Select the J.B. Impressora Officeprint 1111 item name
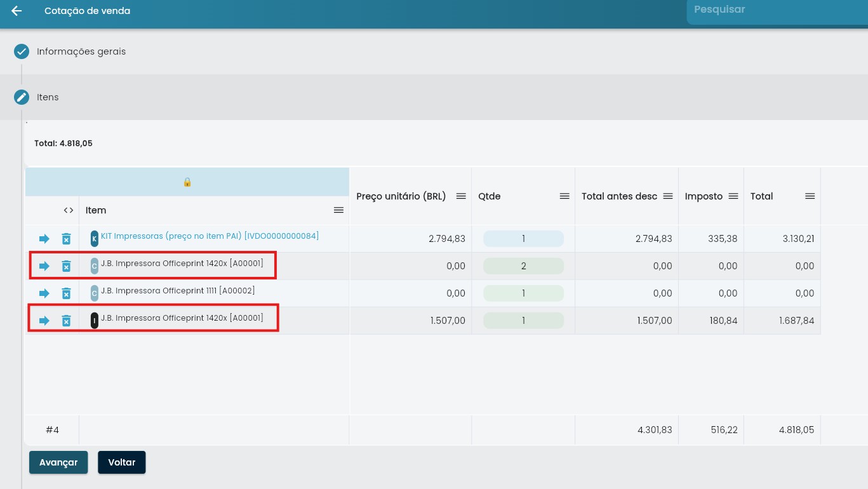868x489 pixels. [178, 290]
